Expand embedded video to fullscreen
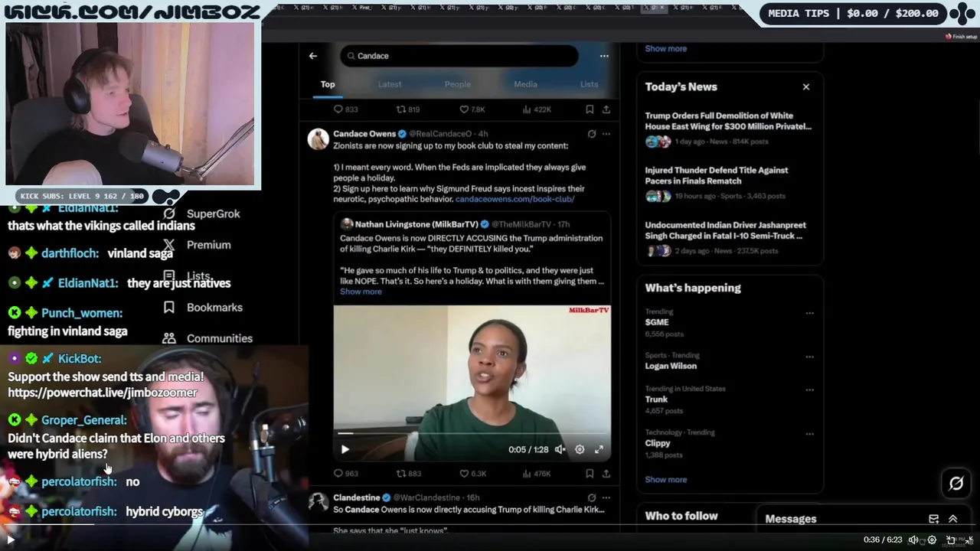980x551 pixels. click(x=599, y=449)
